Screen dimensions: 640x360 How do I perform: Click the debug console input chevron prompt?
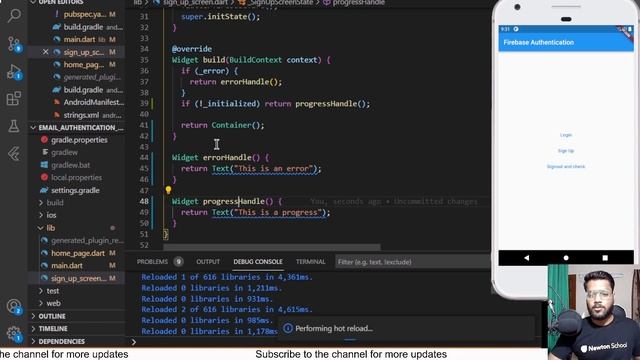point(134,342)
